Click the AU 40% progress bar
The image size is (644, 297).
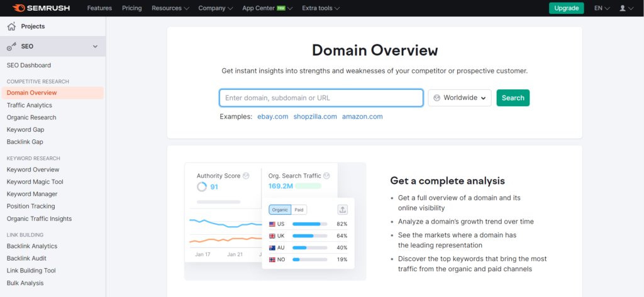pyautogui.click(x=309, y=248)
